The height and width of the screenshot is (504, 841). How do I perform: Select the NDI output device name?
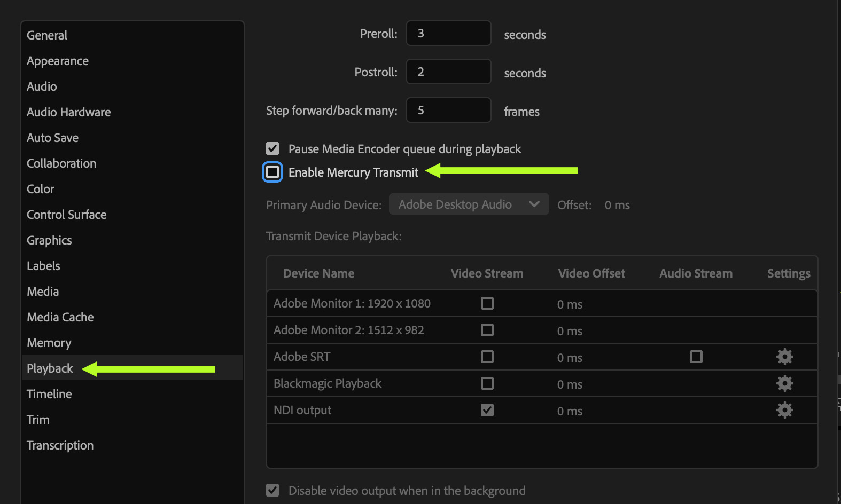302,410
